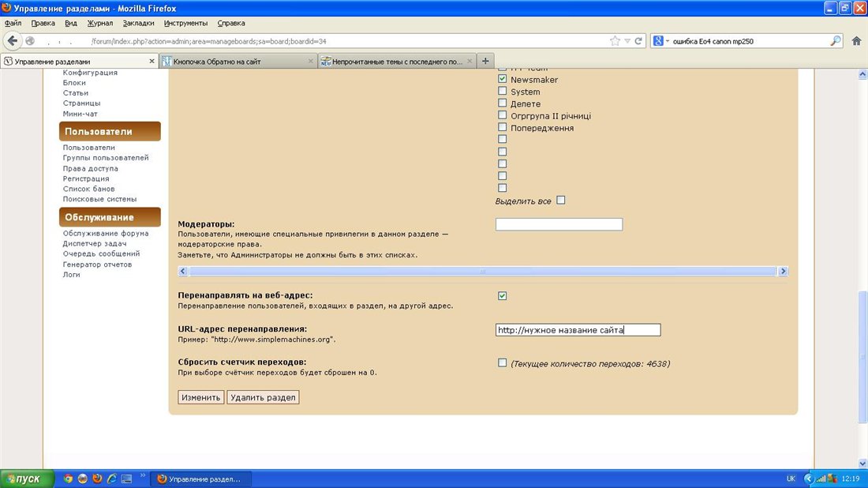Open Список банов in sidebar
This screenshot has width=868, height=488.
tap(88, 189)
